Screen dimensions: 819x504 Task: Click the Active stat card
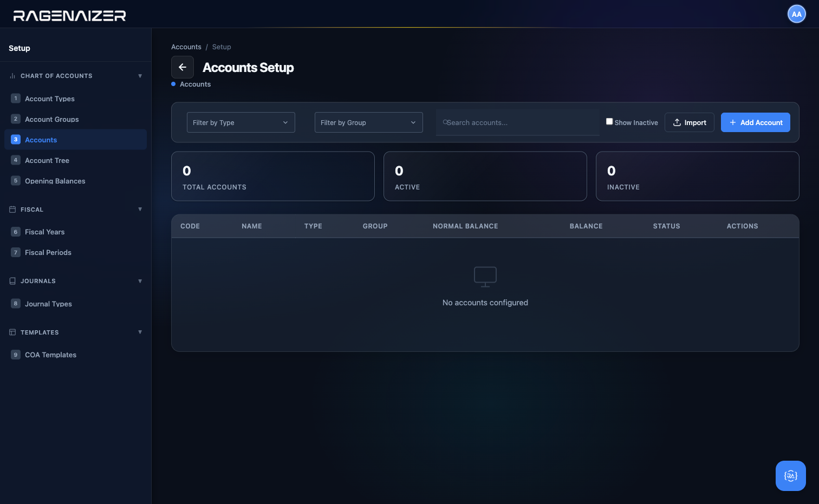[x=485, y=176]
